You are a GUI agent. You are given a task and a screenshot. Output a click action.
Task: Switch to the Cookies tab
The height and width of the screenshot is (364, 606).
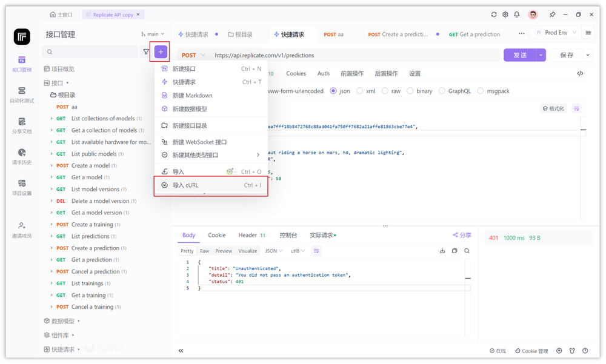[296, 73]
